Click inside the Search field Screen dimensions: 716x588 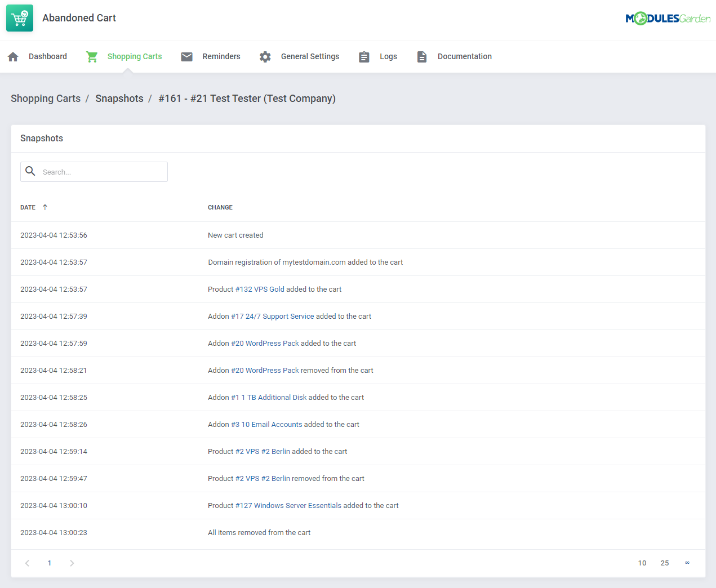[101, 171]
